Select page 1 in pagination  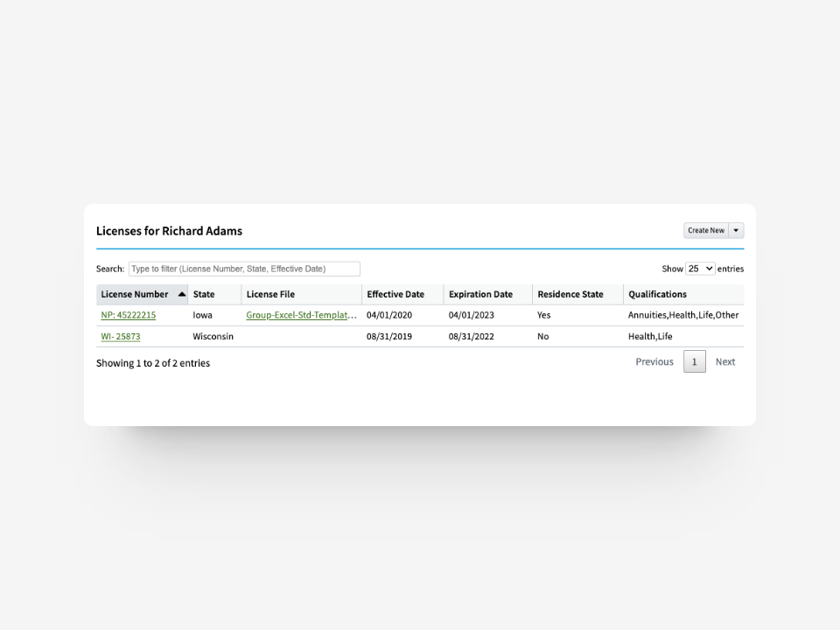694,361
